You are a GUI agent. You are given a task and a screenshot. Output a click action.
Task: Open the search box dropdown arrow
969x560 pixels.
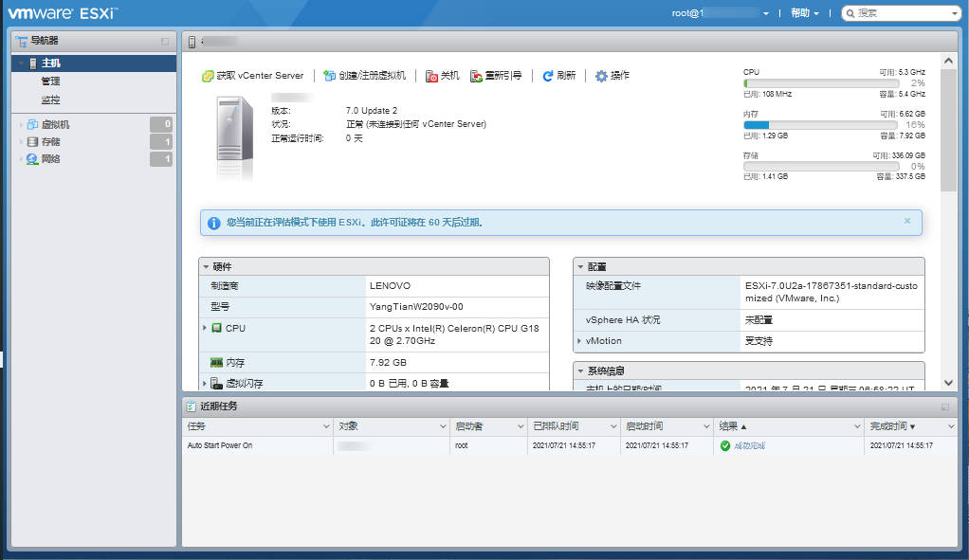click(x=954, y=13)
